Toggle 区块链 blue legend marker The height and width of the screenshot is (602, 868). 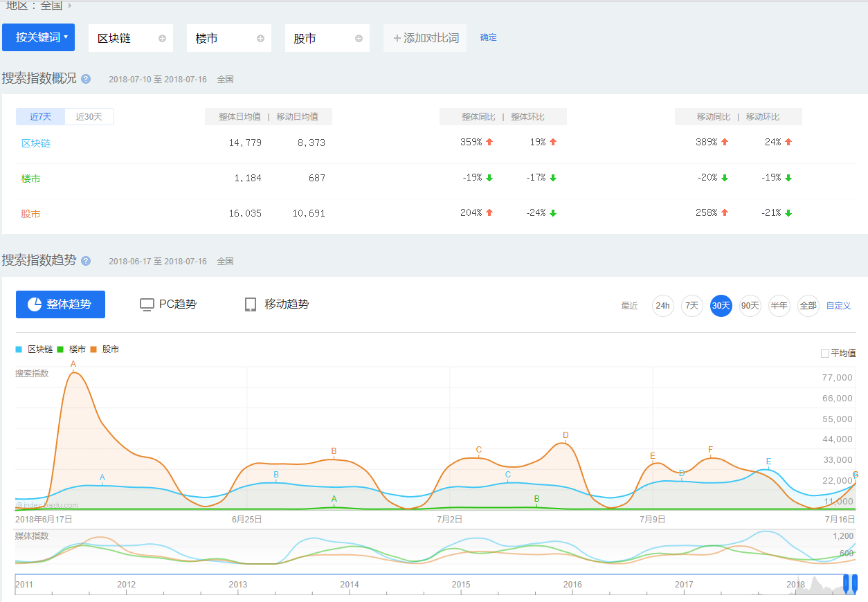[19, 350]
